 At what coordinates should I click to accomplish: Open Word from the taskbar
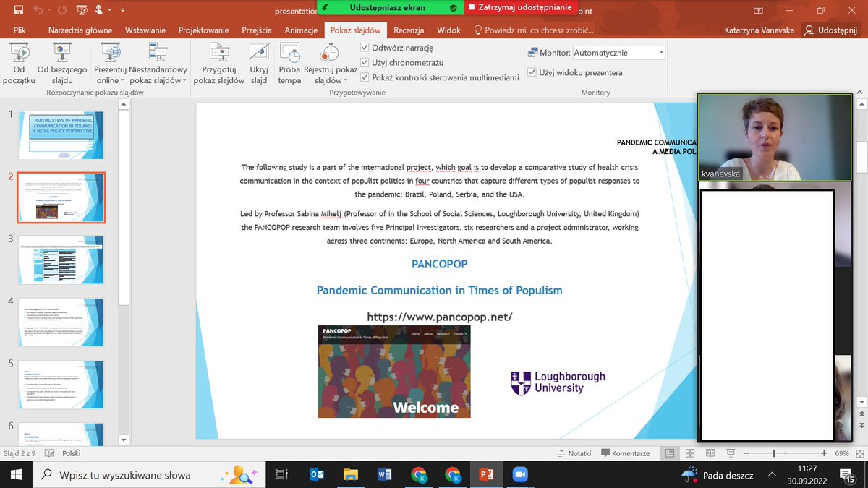pos(384,475)
